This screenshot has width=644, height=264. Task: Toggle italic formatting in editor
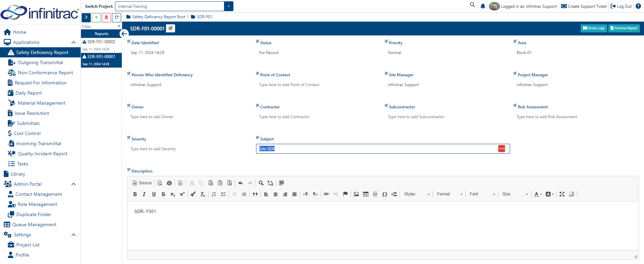point(144,194)
